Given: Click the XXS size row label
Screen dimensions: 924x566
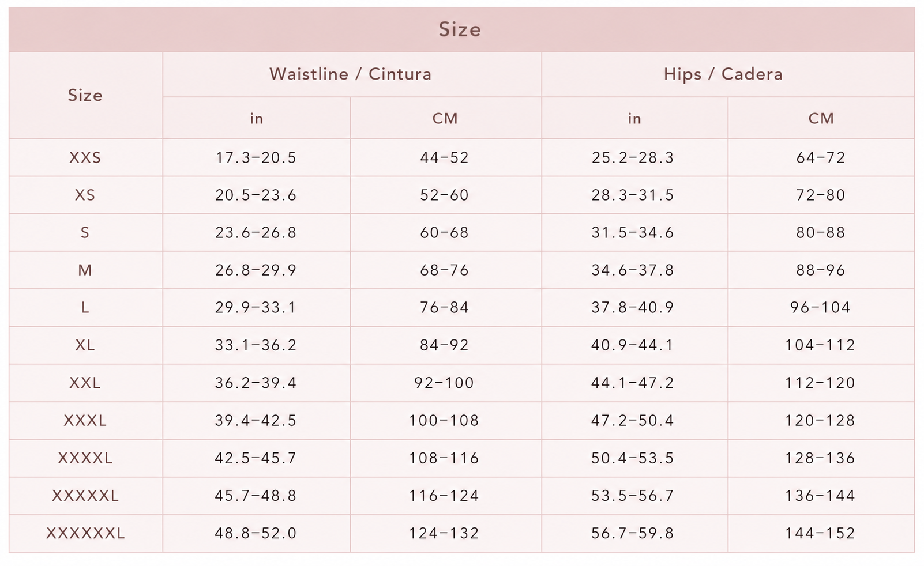Looking at the screenshot, I should (85, 157).
